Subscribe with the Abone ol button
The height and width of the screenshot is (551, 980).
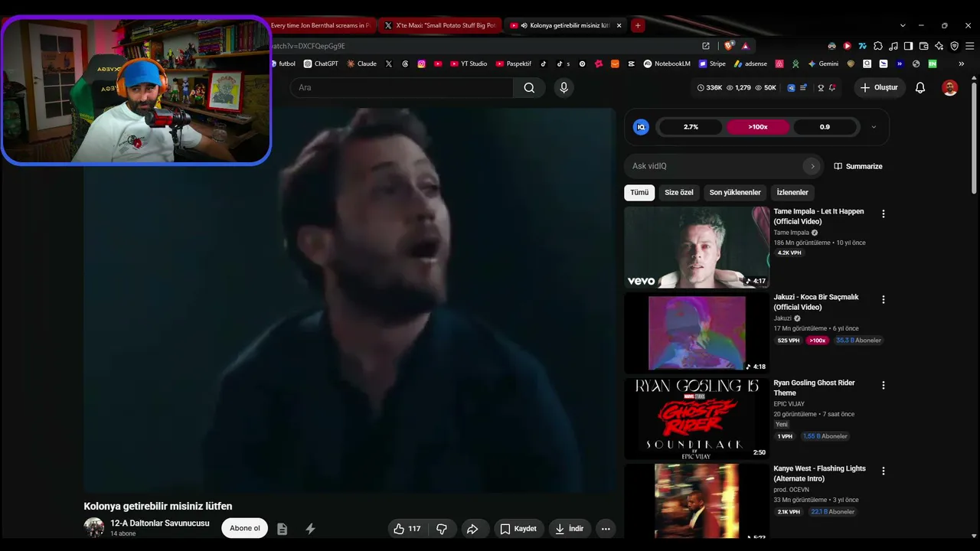245,529
